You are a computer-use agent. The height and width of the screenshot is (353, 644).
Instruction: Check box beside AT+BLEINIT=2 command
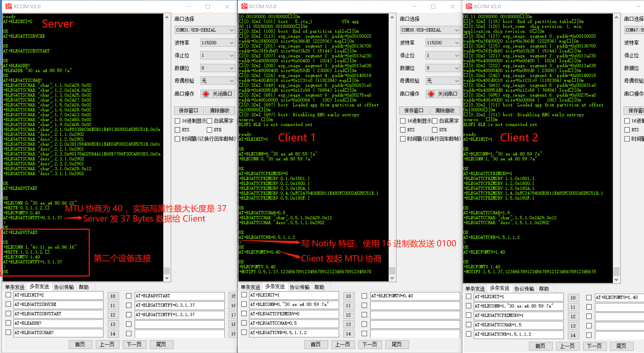click(9, 295)
